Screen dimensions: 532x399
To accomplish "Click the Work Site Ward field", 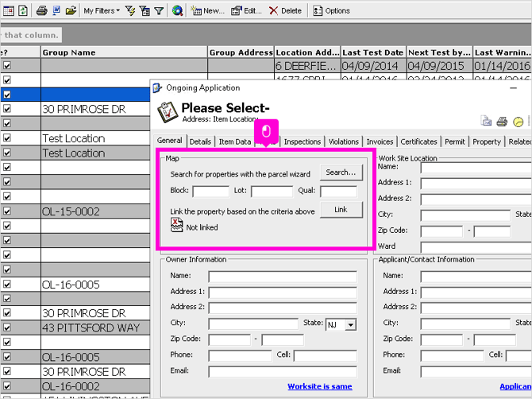I will pyautogui.click(x=476, y=247).
